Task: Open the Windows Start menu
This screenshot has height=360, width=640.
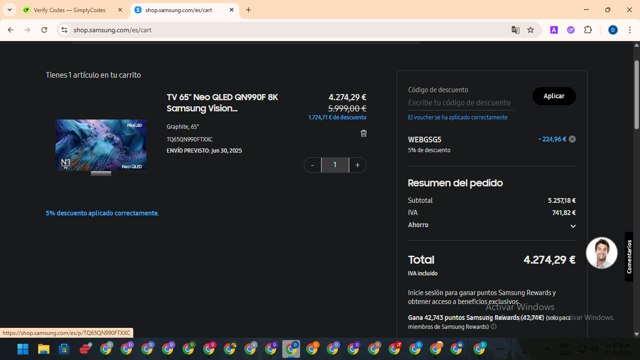Action: 23,349
